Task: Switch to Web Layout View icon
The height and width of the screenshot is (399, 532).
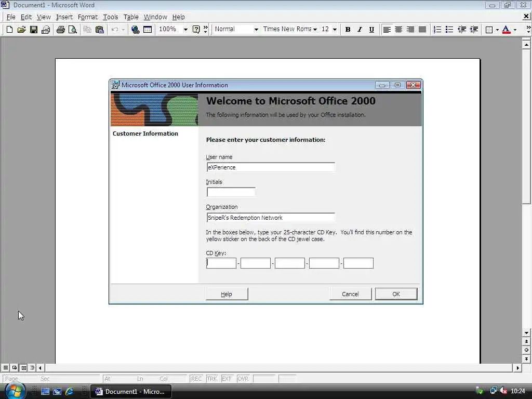Action: tap(15, 367)
